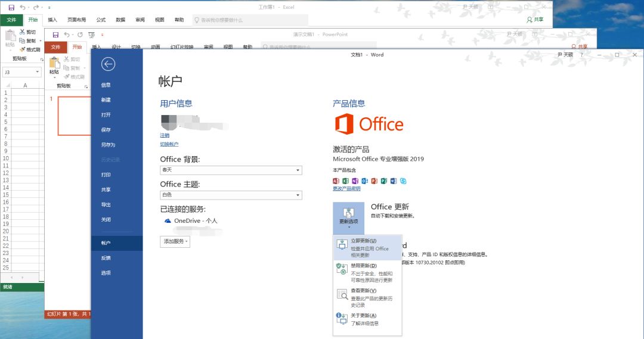Click slide 1 thumbnail in PowerPoint
This screenshot has height=339, width=644.
pyautogui.click(x=75, y=116)
